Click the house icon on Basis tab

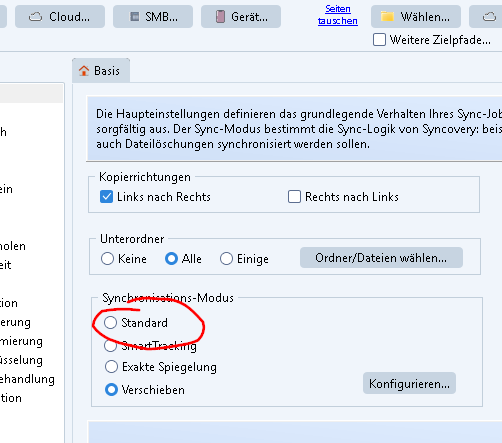tap(84, 71)
